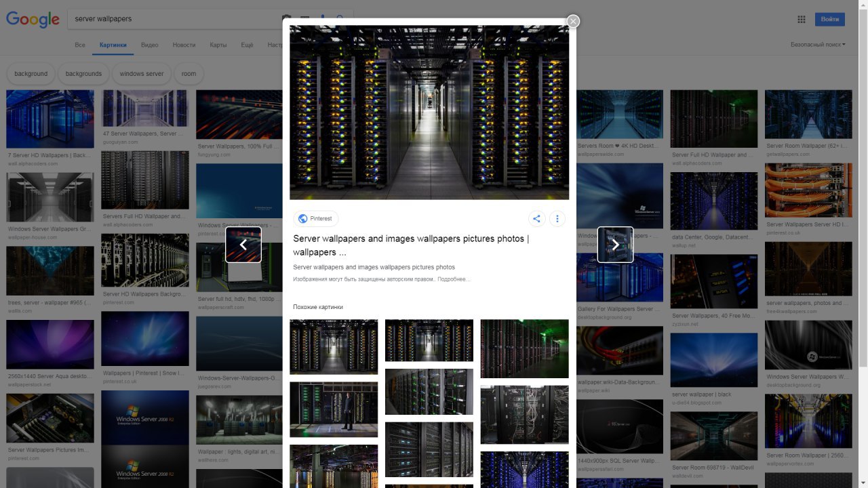868x488 pixels.
Task: Open the 'Servers Room 4K HD Deskt...' thumbnail
Action: (x=620, y=115)
